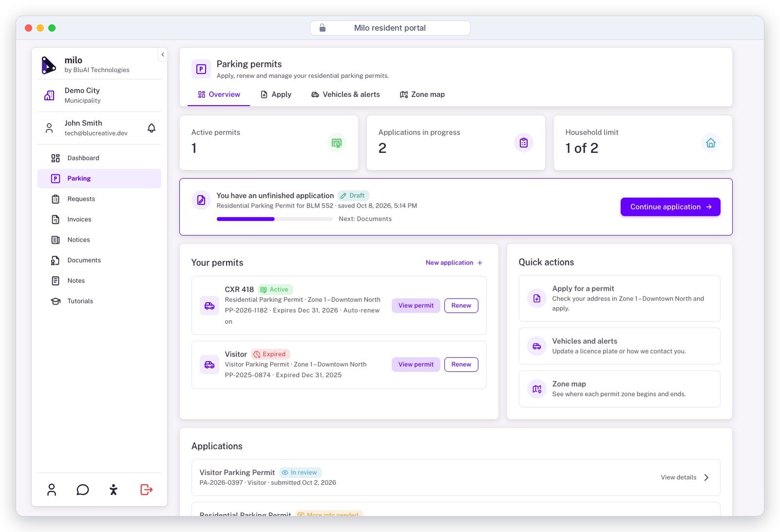Renew the CXR 418 permit
The width and height of the screenshot is (780, 532).
pos(461,305)
